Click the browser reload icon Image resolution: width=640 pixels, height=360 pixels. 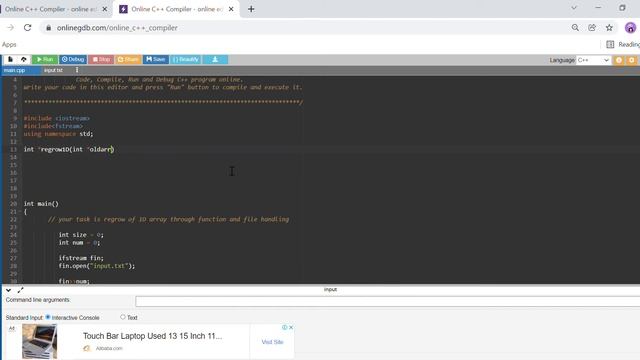pos(27,28)
